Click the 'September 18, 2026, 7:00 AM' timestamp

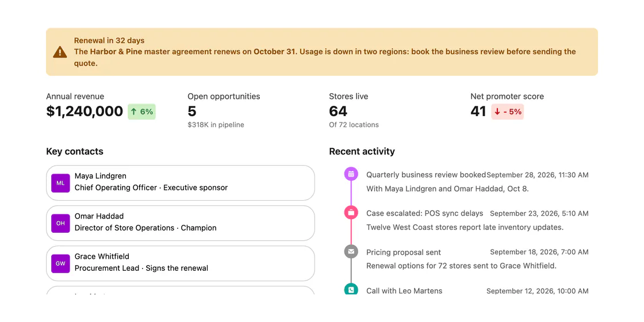539,252
